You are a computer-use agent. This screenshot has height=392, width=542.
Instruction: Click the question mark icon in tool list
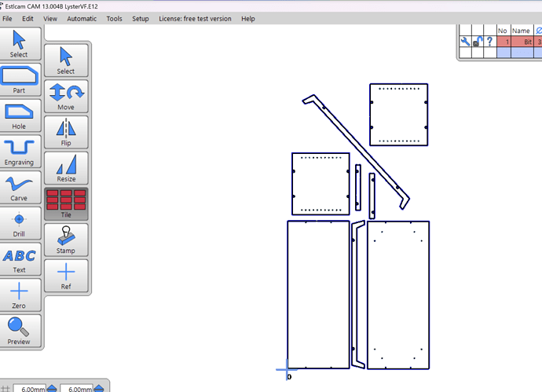(490, 42)
